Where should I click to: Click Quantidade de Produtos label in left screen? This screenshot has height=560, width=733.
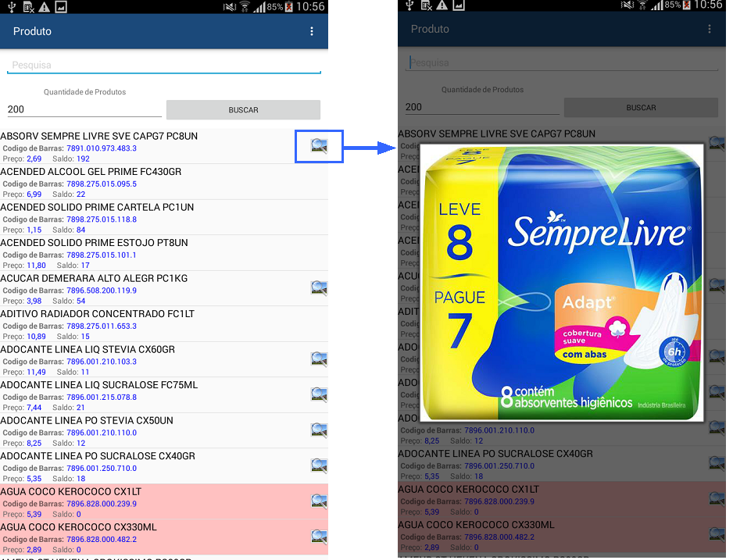[84, 92]
